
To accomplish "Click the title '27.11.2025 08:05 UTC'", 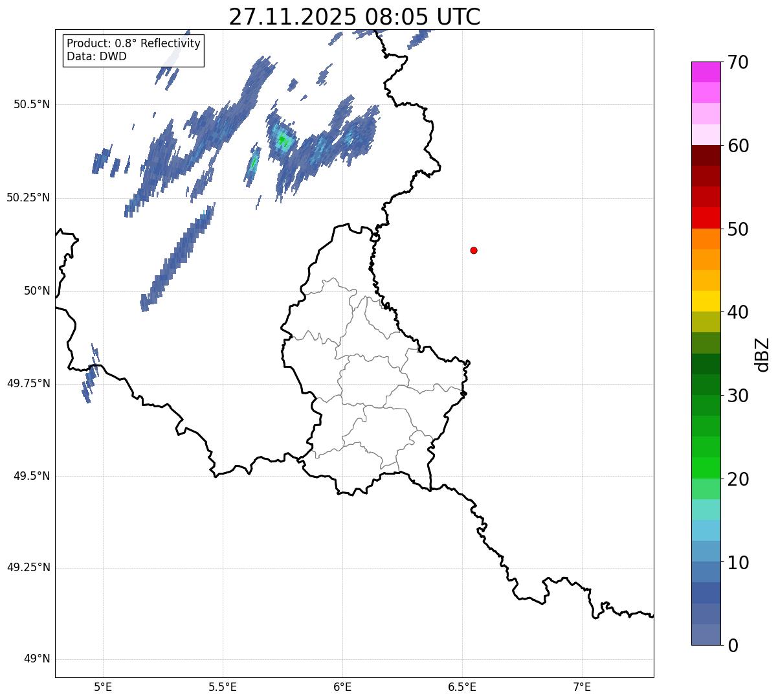I will [x=355, y=17].
